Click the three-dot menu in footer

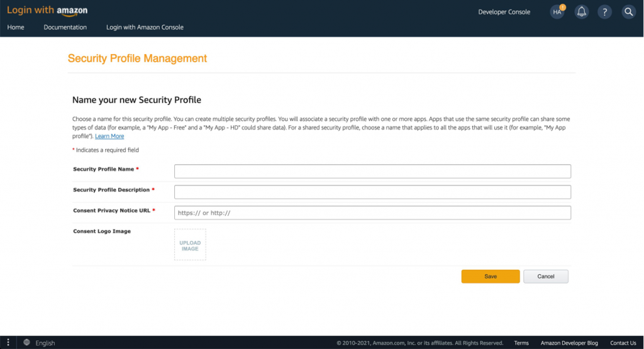[x=8, y=343]
